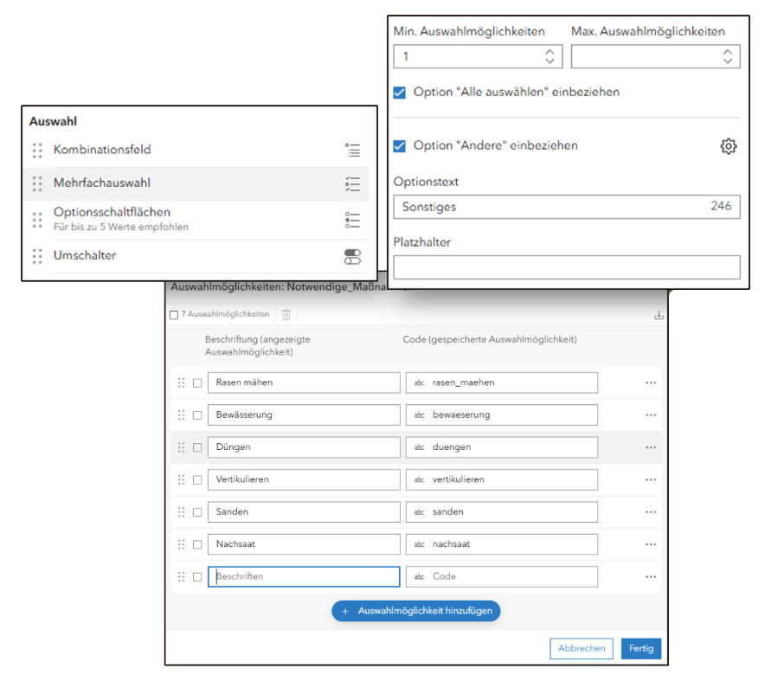The image size is (784, 681).
Task: Open settings gear for Option "Andere"
Action: pyautogui.click(x=729, y=146)
